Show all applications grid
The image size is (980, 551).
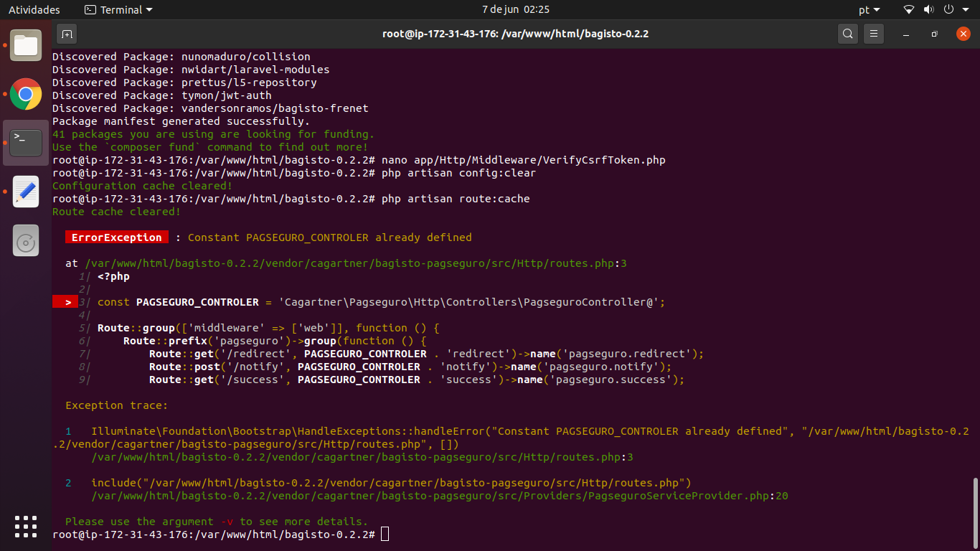(x=26, y=526)
